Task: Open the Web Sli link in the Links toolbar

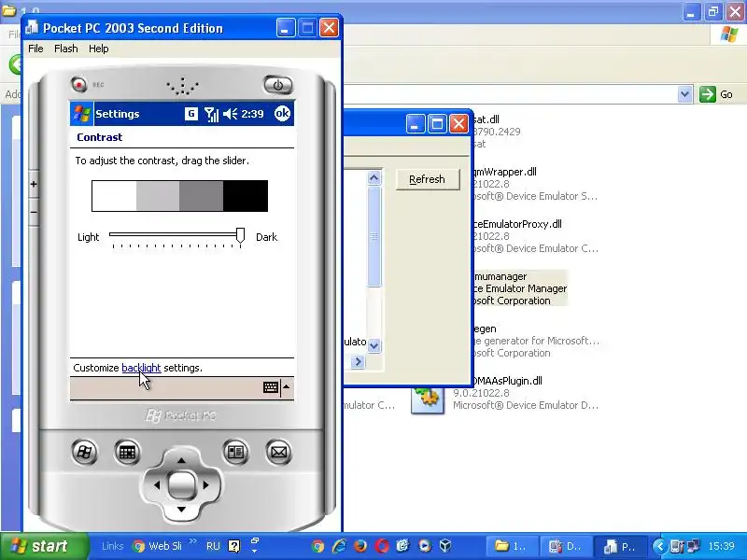Action: click(158, 546)
